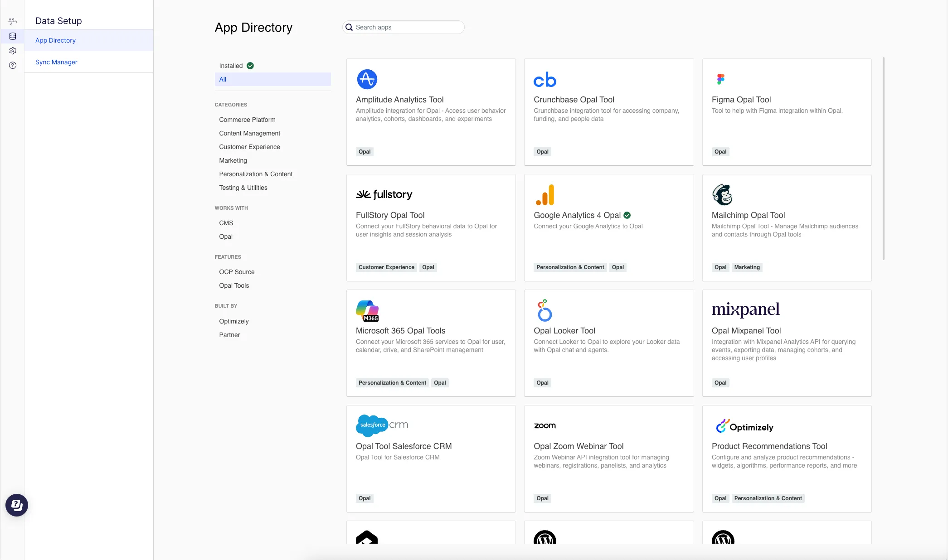Viewport: 948px width, 560px height.
Task: Open the Crunchbase Opal Tool title
Action: [574, 100]
